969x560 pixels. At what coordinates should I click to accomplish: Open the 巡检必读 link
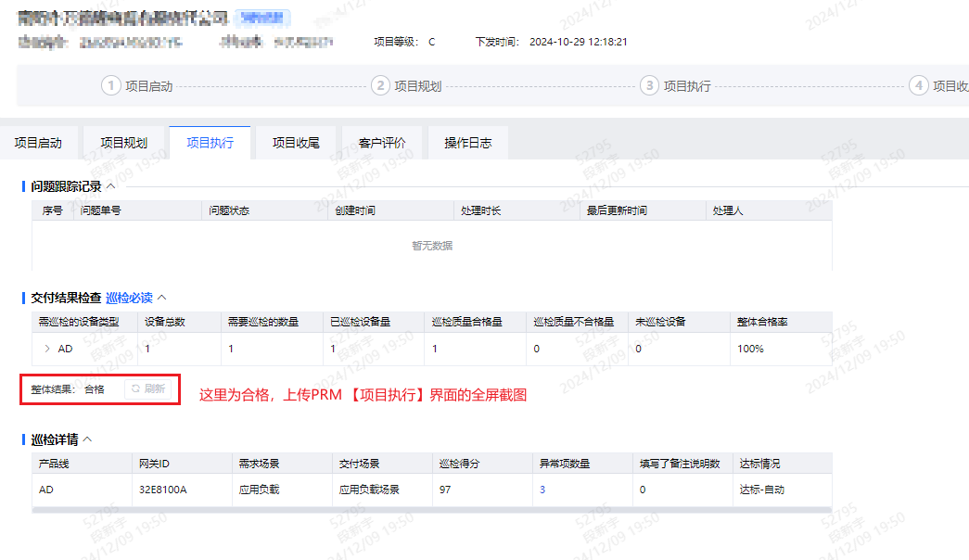tap(129, 298)
